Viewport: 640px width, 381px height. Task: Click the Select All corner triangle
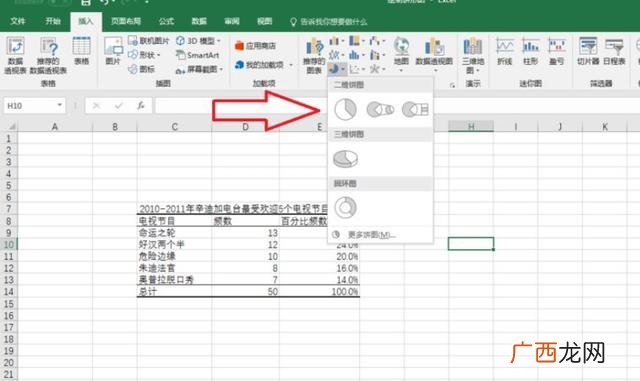11,127
